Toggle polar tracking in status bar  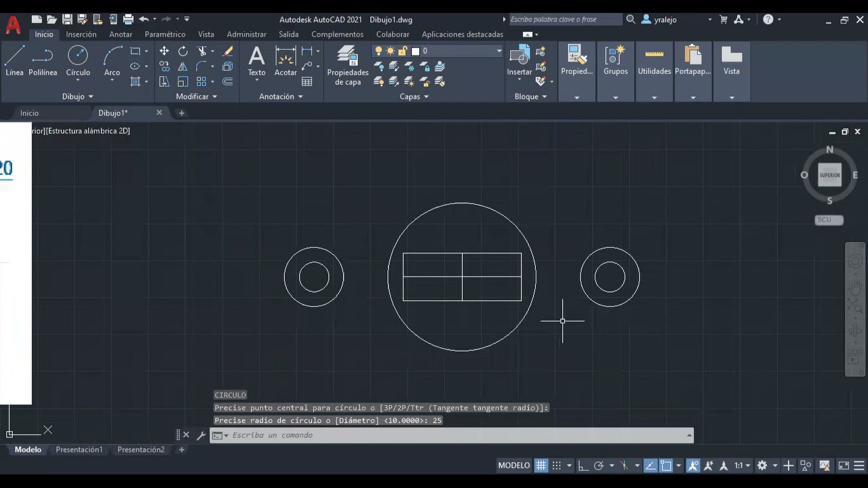599,466
